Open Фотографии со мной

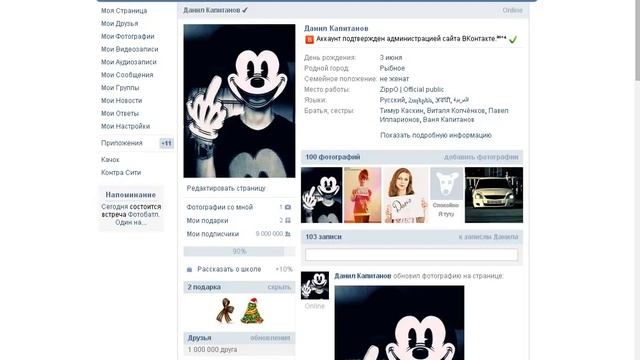[x=220, y=207]
